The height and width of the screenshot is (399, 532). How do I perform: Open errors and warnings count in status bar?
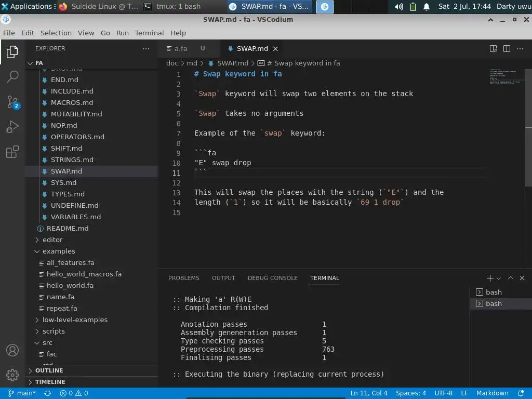pos(74,393)
